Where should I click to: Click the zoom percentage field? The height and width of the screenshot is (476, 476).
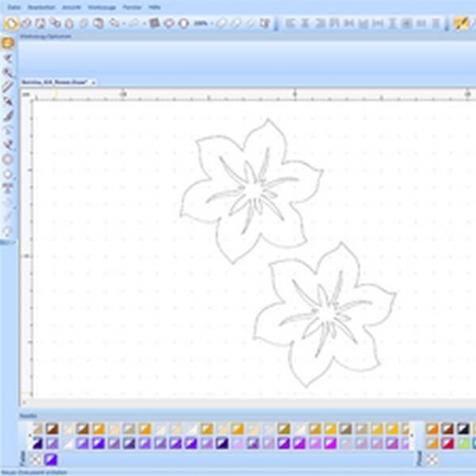tap(201, 23)
